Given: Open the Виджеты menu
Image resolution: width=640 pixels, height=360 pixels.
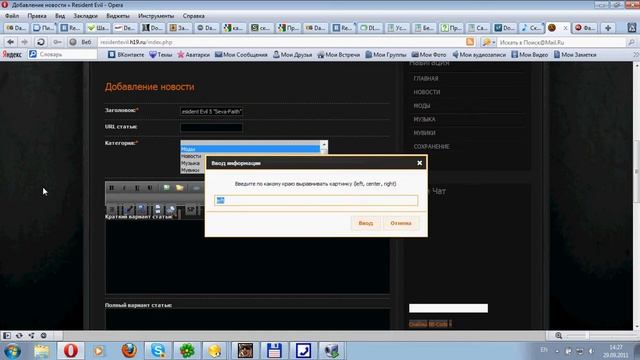Looking at the screenshot, I should [118, 16].
